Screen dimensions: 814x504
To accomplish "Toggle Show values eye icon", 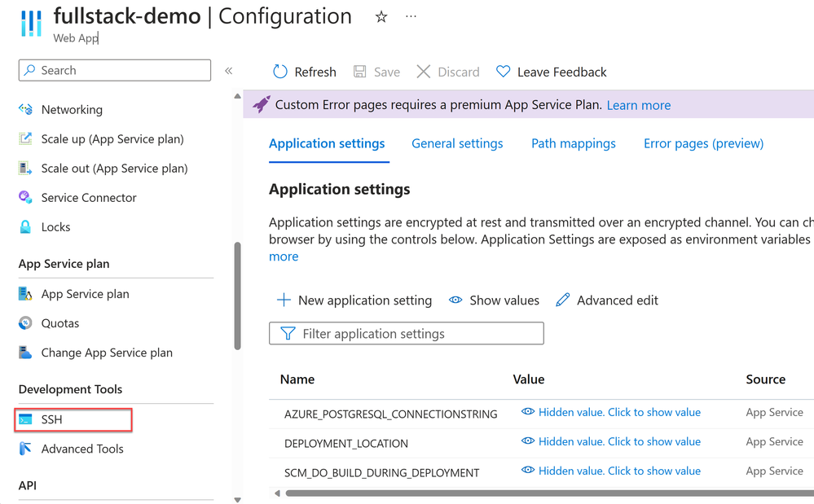I will [x=455, y=300].
